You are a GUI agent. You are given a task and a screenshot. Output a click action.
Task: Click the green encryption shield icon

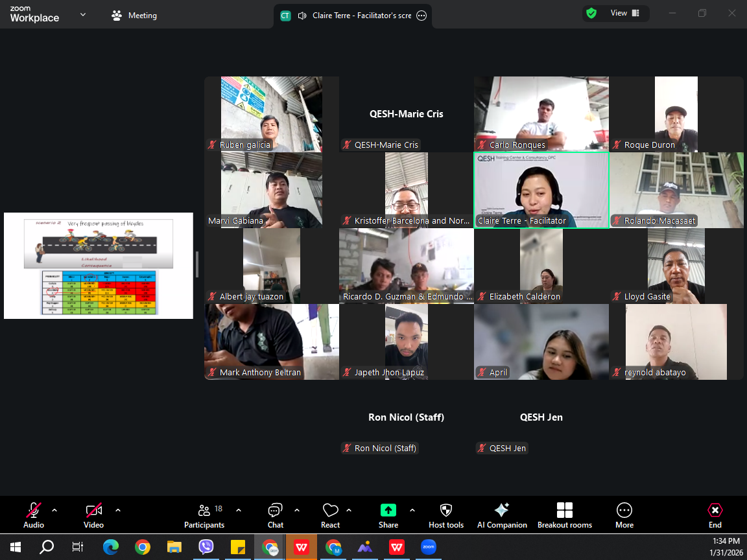(591, 14)
